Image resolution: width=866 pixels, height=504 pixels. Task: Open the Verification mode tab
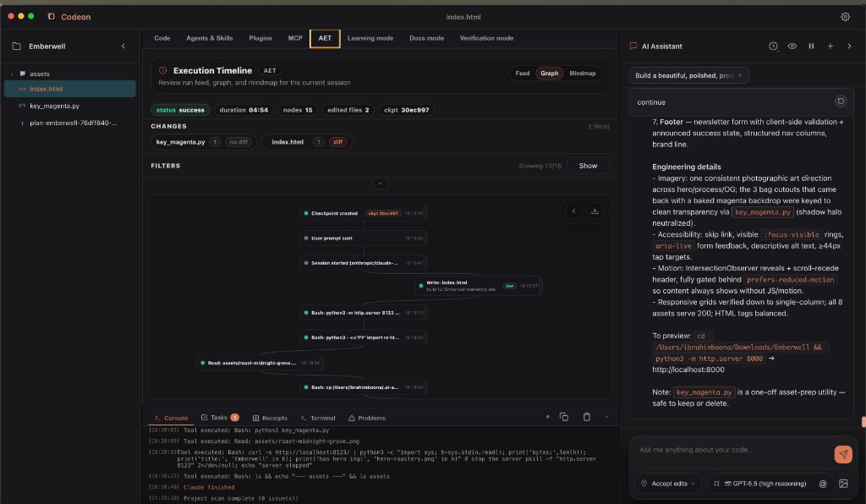[486, 38]
